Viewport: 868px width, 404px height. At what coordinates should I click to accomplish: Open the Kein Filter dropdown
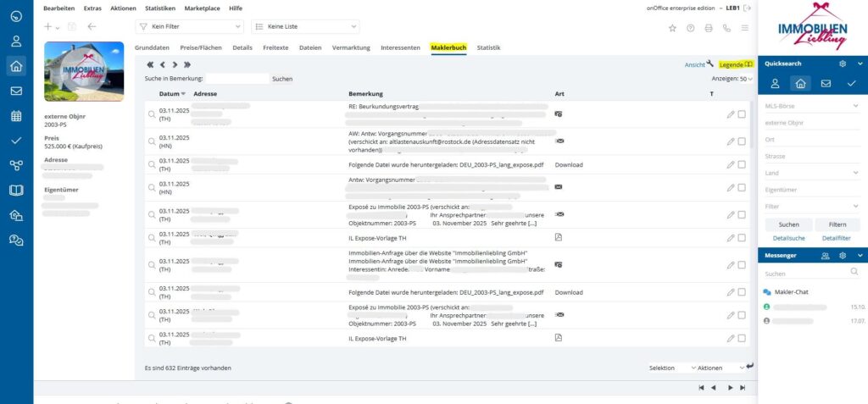pyautogui.click(x=190, y=27)
